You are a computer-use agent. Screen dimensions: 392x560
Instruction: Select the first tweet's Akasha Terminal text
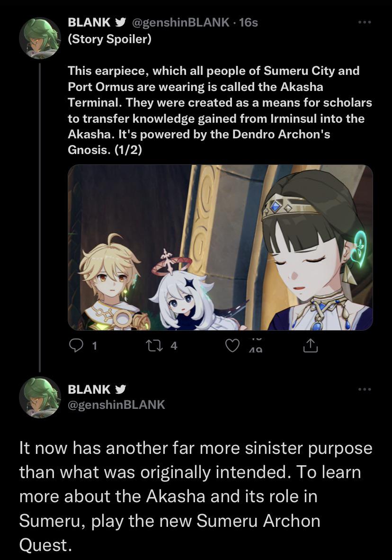(x=220, y=110)
